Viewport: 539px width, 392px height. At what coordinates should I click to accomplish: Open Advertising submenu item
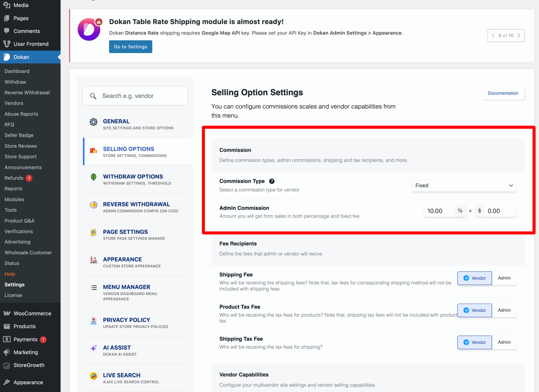tap(17, 242)
